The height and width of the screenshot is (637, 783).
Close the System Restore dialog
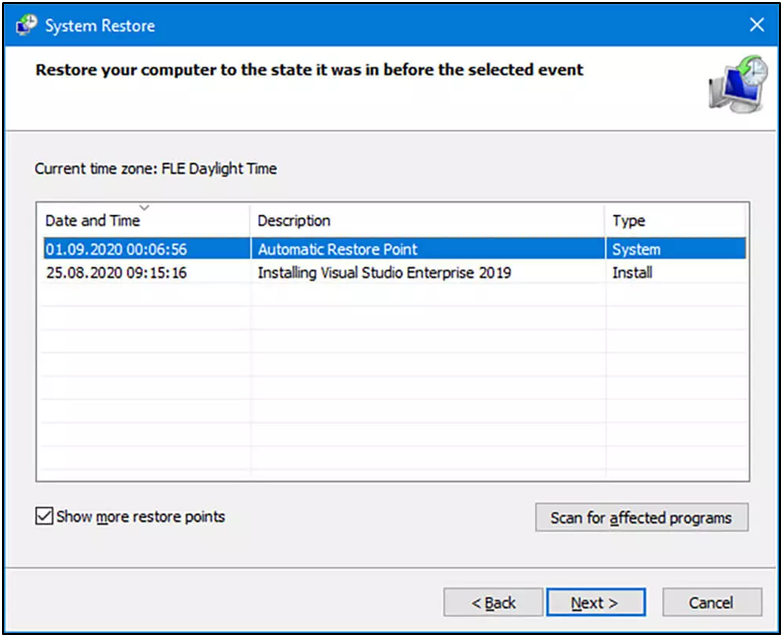point(757,24)
